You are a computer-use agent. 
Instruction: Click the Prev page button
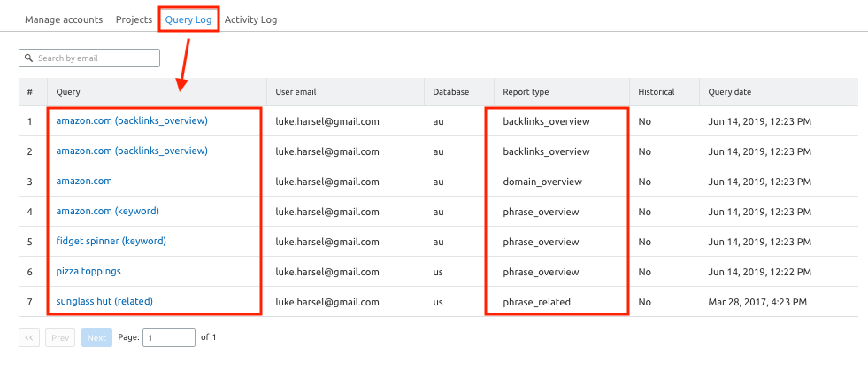[60, 337]
